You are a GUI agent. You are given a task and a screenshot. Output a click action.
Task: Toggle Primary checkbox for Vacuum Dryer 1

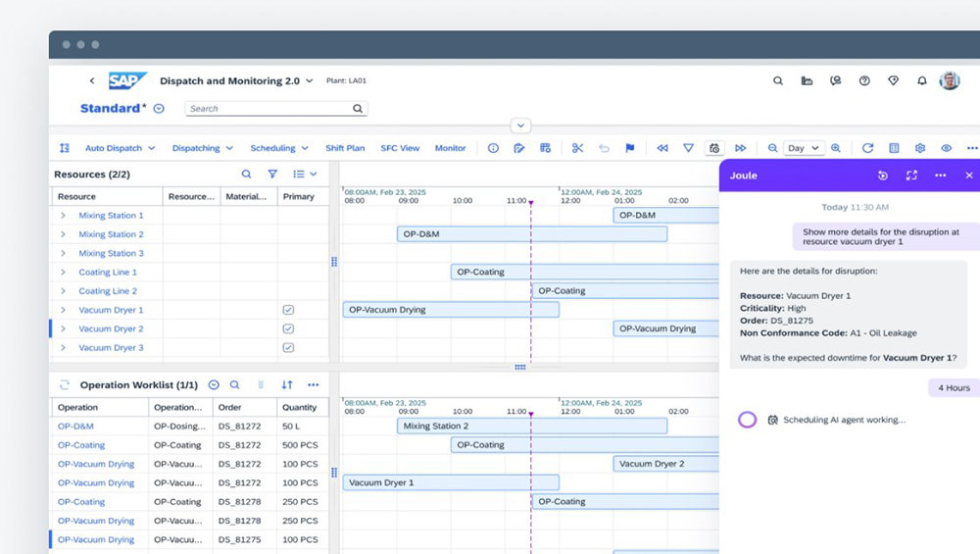pos(288,310)
